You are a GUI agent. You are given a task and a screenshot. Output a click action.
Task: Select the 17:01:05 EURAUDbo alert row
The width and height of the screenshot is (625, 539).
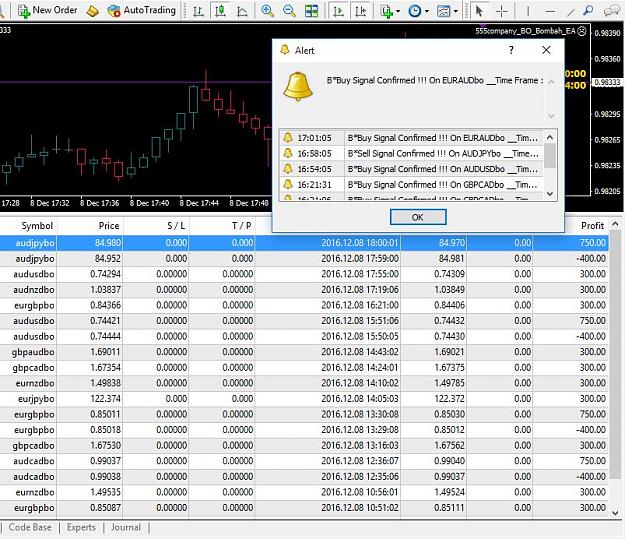click(x=411, y=138)
